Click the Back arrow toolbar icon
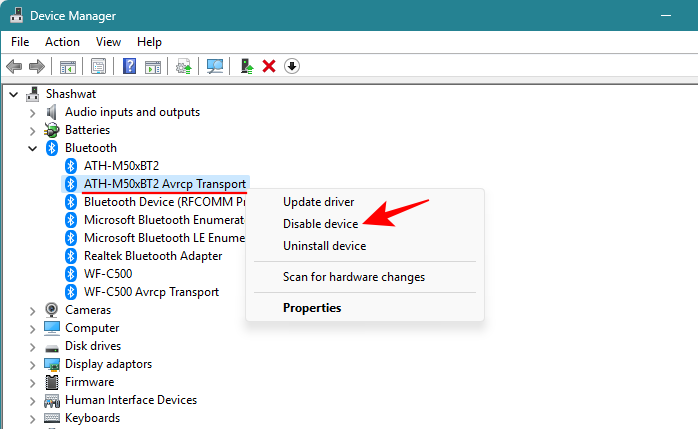 coord(14,67)
